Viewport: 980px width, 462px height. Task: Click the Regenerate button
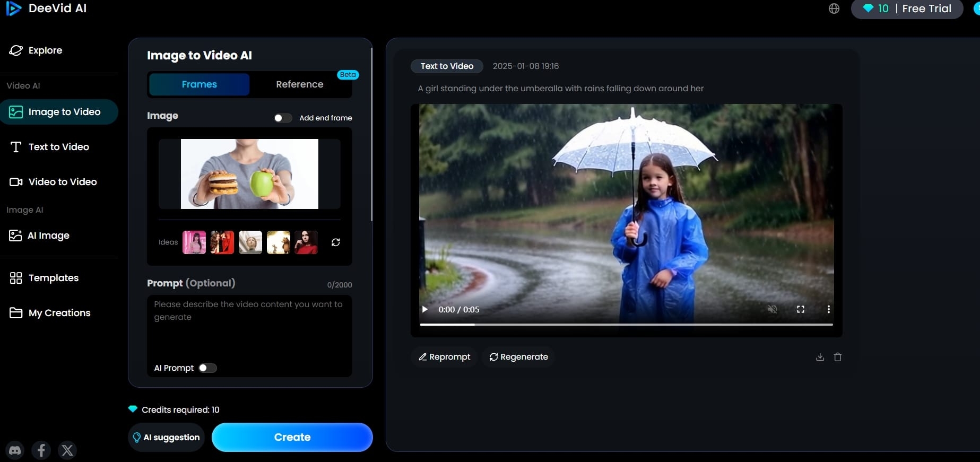(x=518, y=357)
